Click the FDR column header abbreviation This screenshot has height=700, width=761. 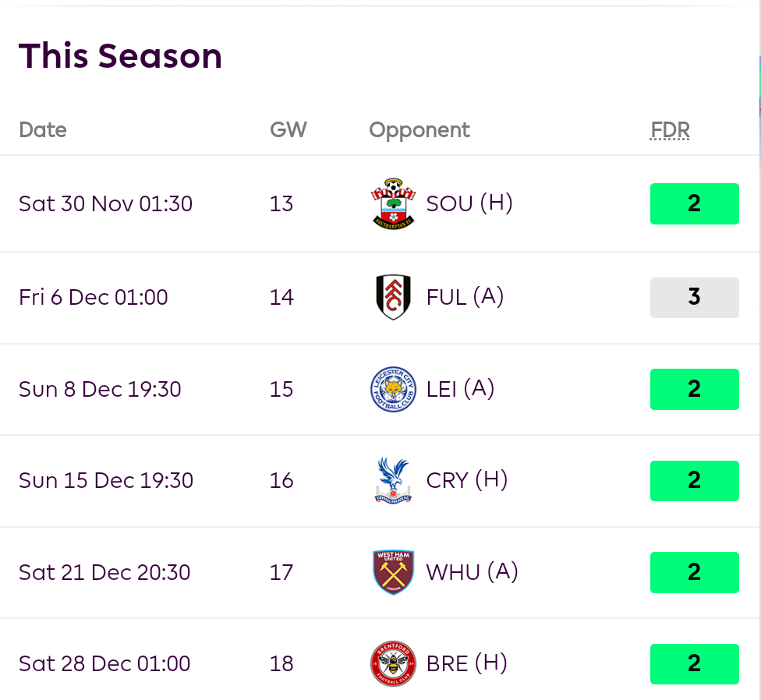coord(670,129)
